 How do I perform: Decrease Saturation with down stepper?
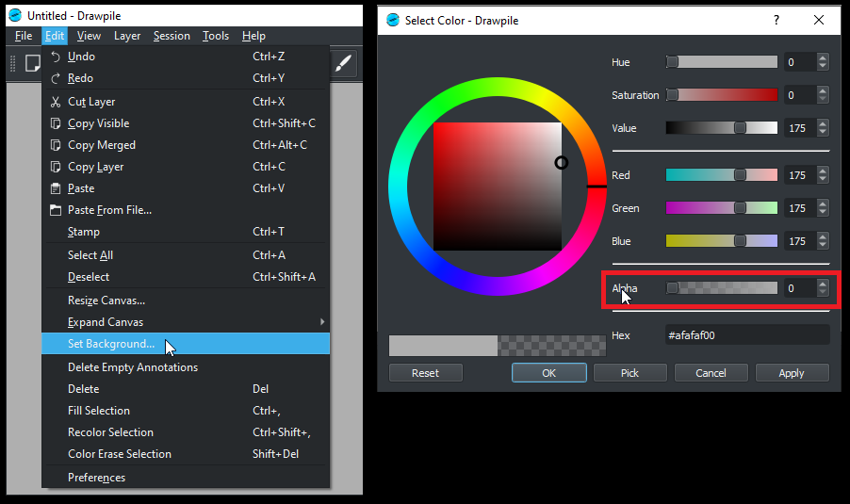[823, 100]
